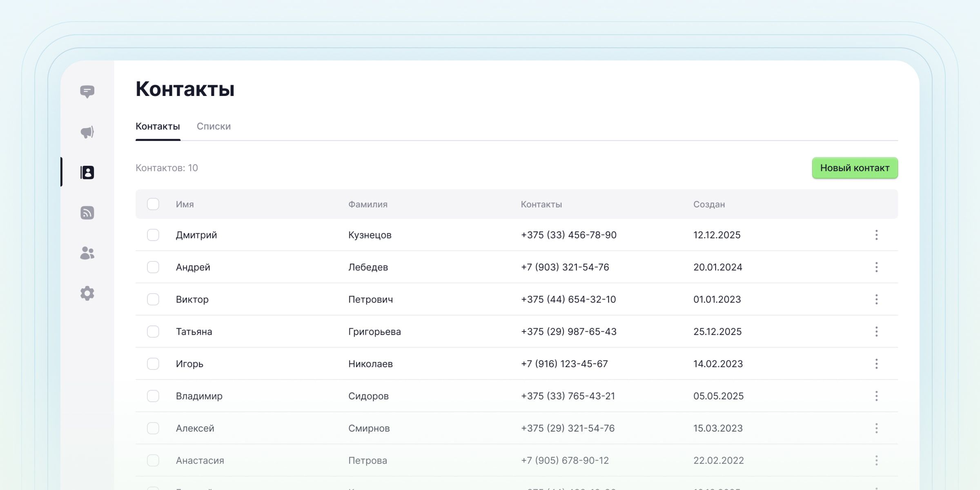
Task: Open row actions menu for Алексей Смирнов
Action: click(876, 428)
